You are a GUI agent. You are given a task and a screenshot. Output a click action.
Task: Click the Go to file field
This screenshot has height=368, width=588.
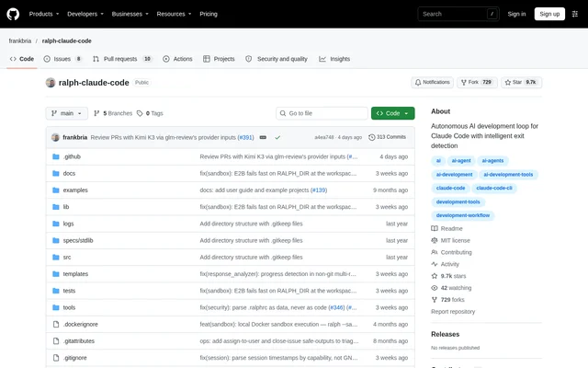point(322,113)
